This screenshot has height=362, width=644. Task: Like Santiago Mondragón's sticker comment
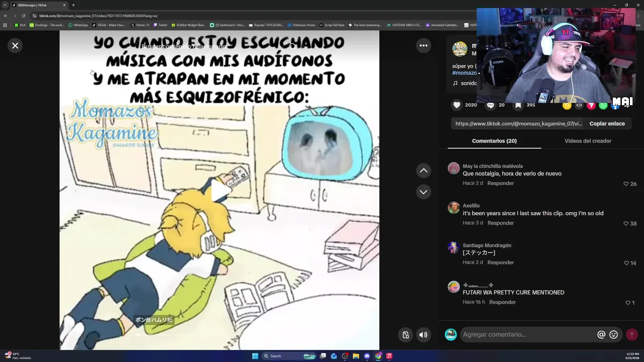click(x=626, y=263)
